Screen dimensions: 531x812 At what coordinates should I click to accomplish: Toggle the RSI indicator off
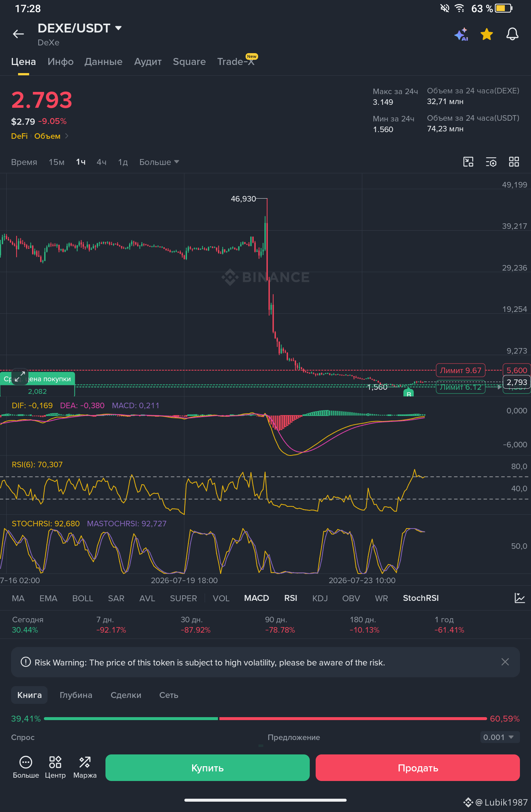(x=291, y=598)
